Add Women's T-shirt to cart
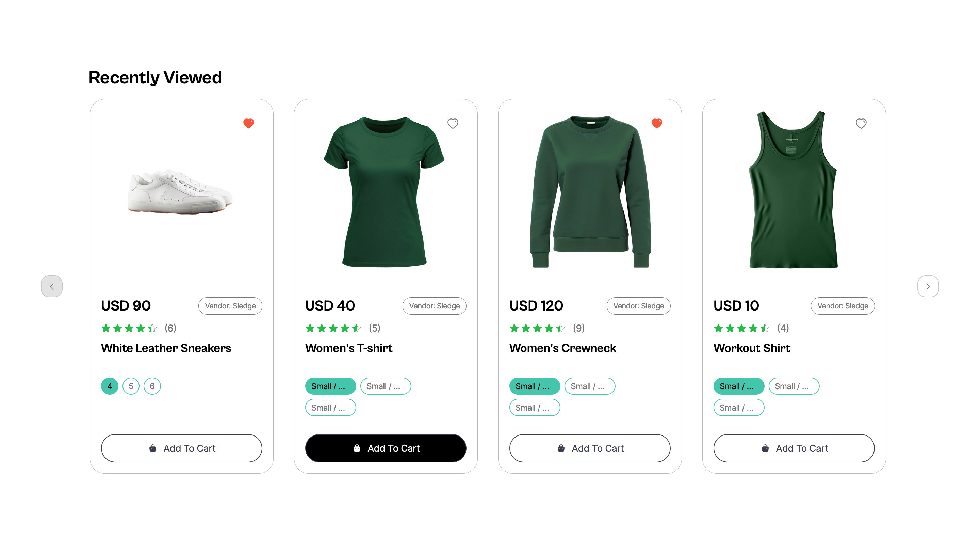 (x=386, y=448)
